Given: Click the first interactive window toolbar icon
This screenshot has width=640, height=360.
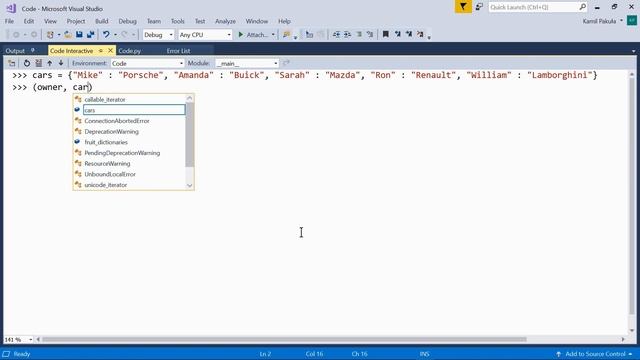Looking at the screenshot, I should tap(11, 63).
